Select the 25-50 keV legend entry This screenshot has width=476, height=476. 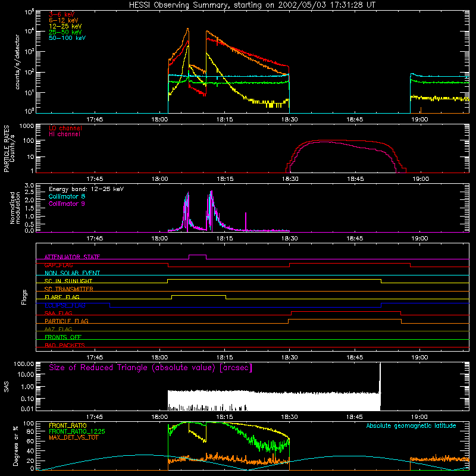click(65, 32)
